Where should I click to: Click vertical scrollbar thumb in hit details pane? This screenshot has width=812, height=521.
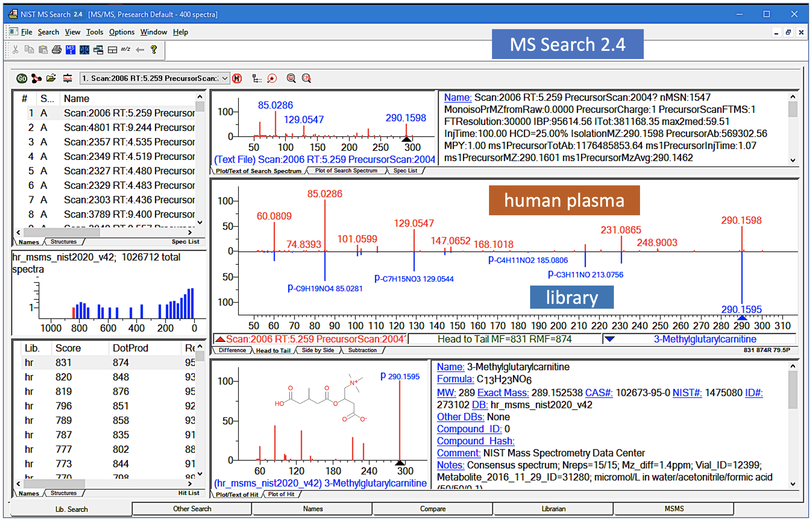(793, 390)
